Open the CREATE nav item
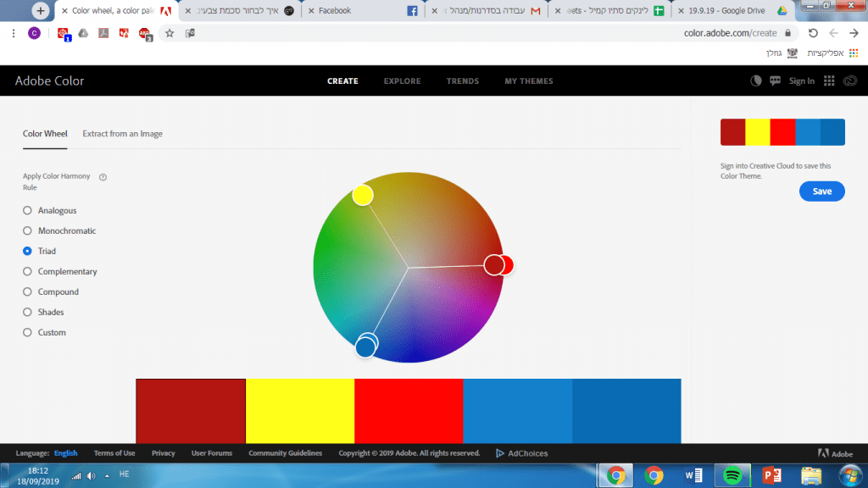The width and height of the screenshot is (868, 488). pos(342,80)
